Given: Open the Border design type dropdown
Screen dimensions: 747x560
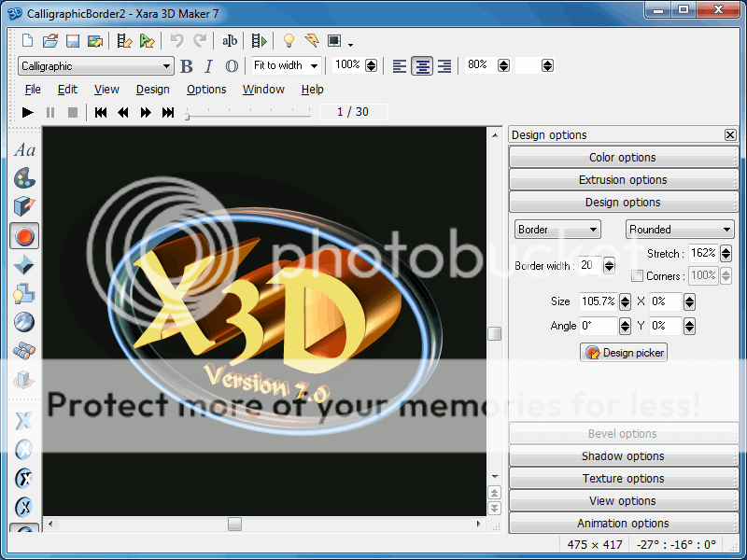Looking at the screenshot, I should coord(557,230).
